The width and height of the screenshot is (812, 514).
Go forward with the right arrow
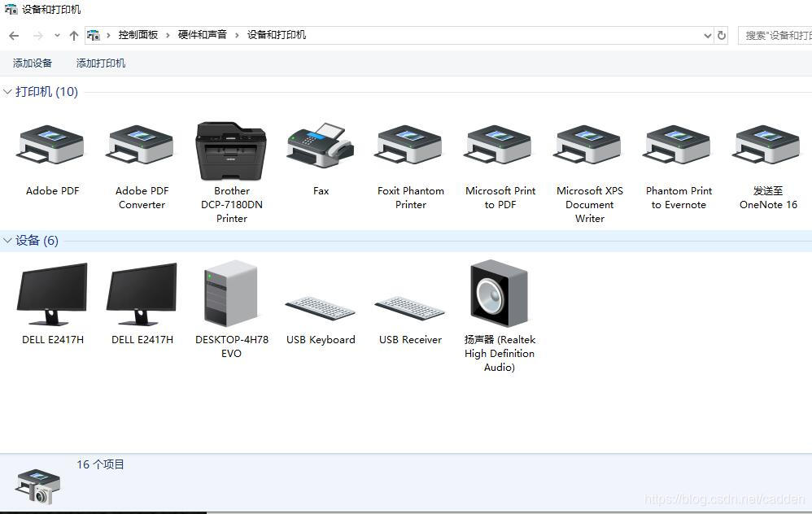tap(37, 35)
